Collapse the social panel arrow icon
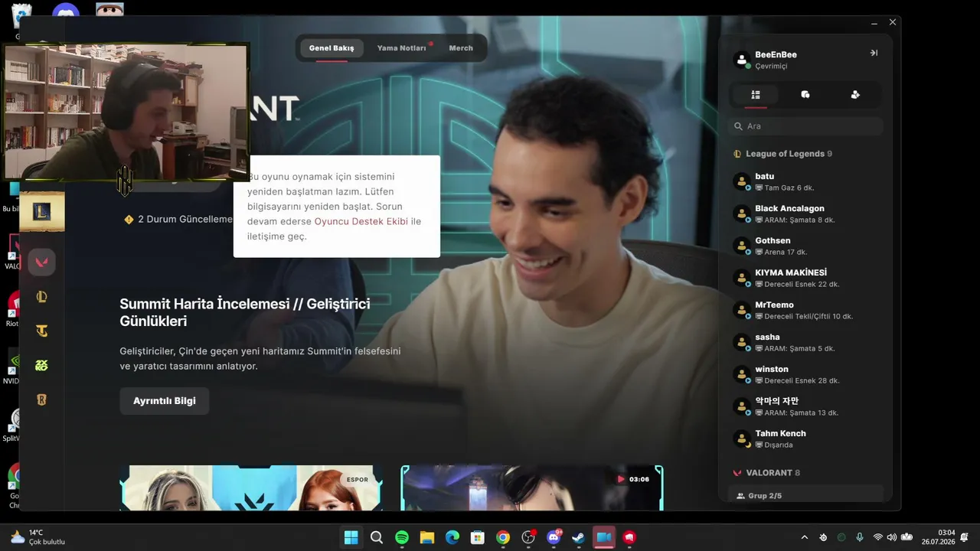The height and width of the screenshot is (551, 980). [874, 53]
